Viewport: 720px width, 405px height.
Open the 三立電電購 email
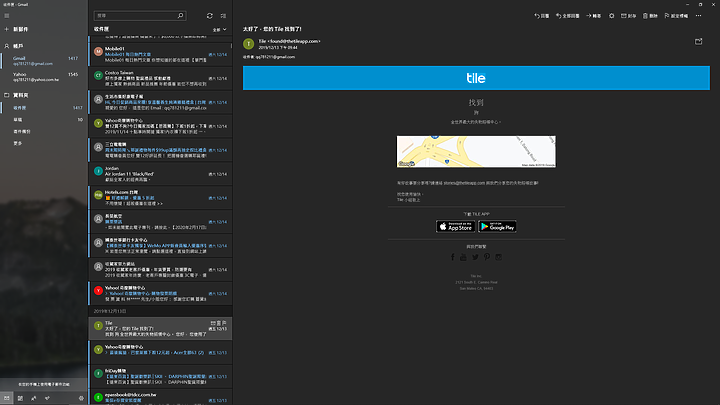coord(161,150)
